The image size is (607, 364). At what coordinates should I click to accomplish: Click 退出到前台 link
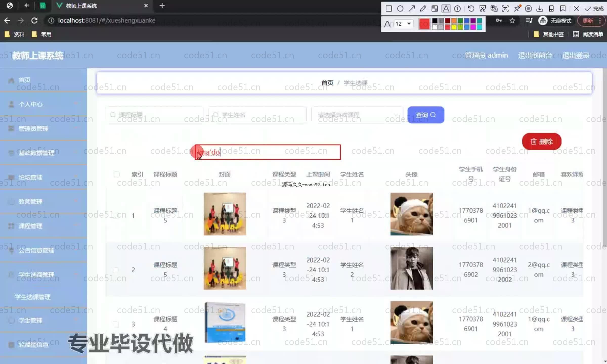535,55
